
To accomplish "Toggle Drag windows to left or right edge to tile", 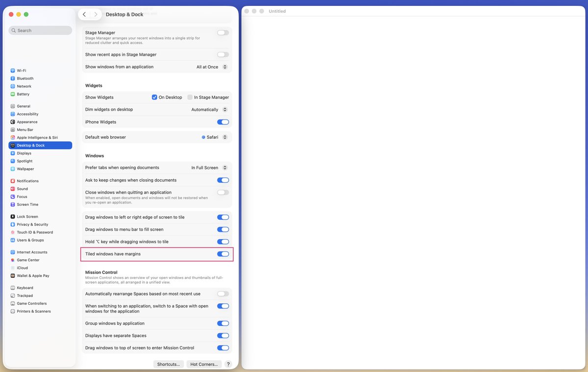I will click(223, 217).
